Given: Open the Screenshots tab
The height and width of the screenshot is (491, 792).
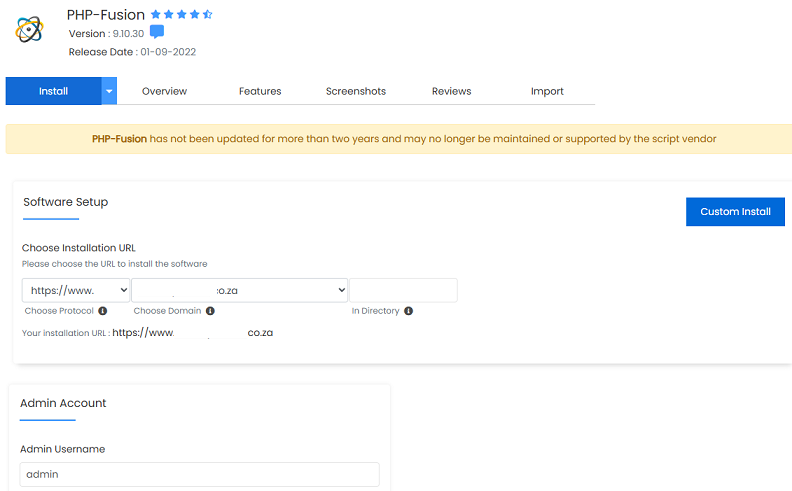Looking at the screenshot, I should click(356, 91).
